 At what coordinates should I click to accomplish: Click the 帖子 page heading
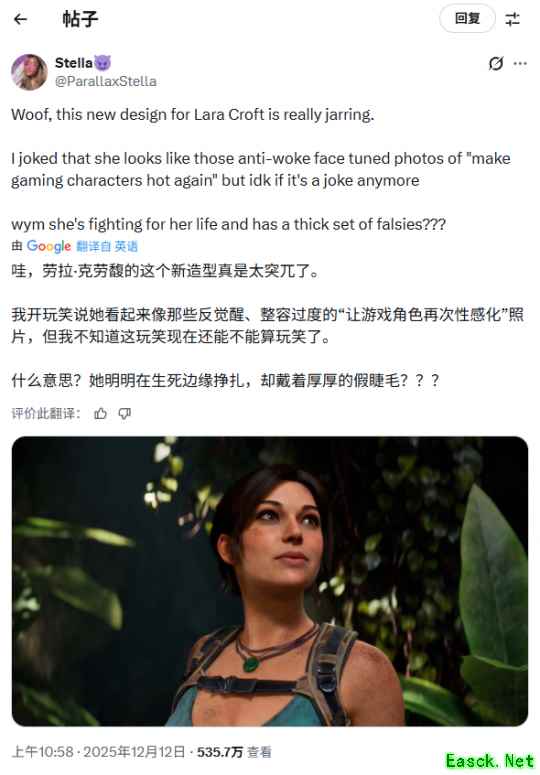(81, 19)
